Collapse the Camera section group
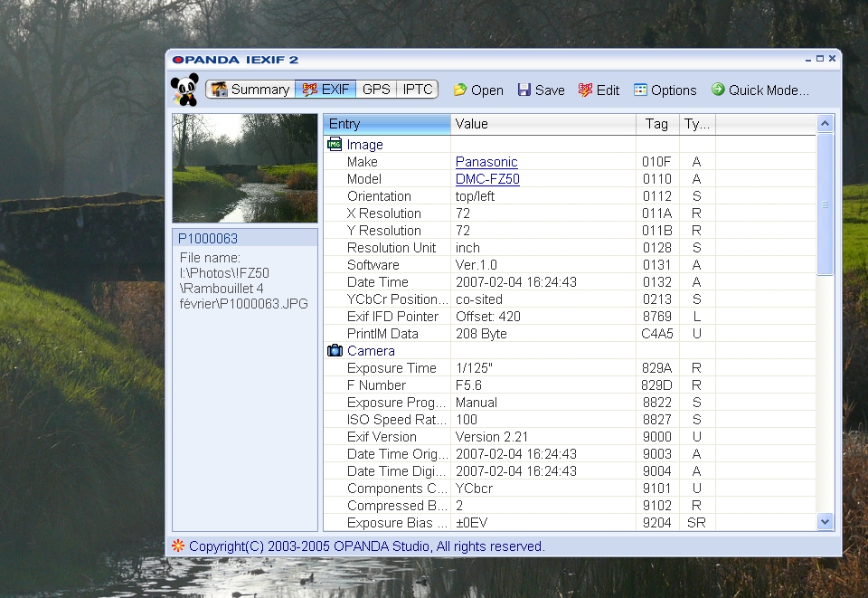Image resolution: width=868 pixels, height=598 pixels. point(335,351)
